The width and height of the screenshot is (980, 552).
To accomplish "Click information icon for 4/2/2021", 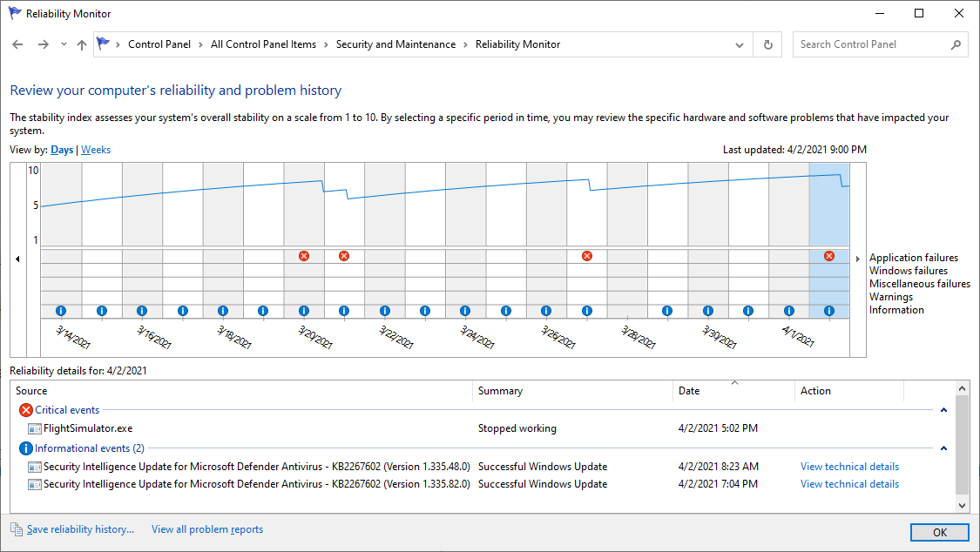I will 829,311.
